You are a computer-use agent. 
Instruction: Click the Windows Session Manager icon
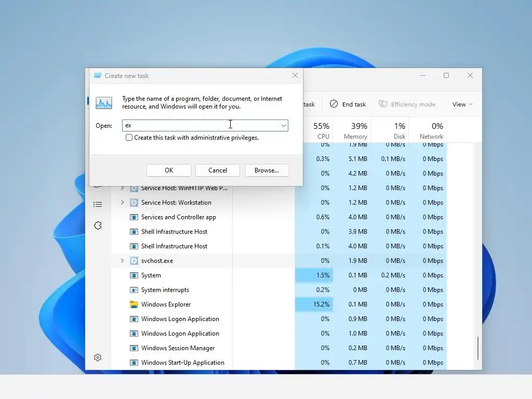point(134,348)
